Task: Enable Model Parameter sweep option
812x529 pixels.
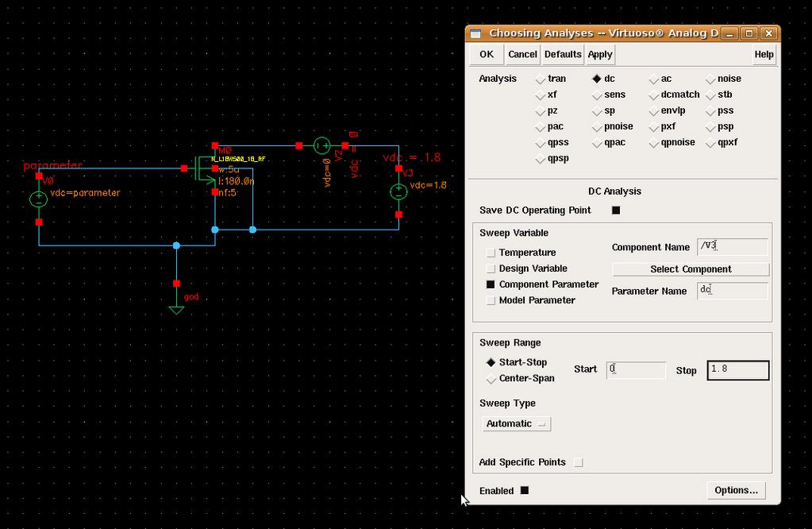Action: [491, 300]
